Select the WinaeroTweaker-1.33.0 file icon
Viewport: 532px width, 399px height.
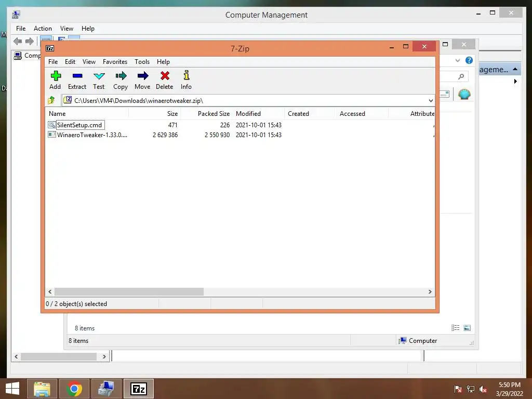click(x=51, y=135)
